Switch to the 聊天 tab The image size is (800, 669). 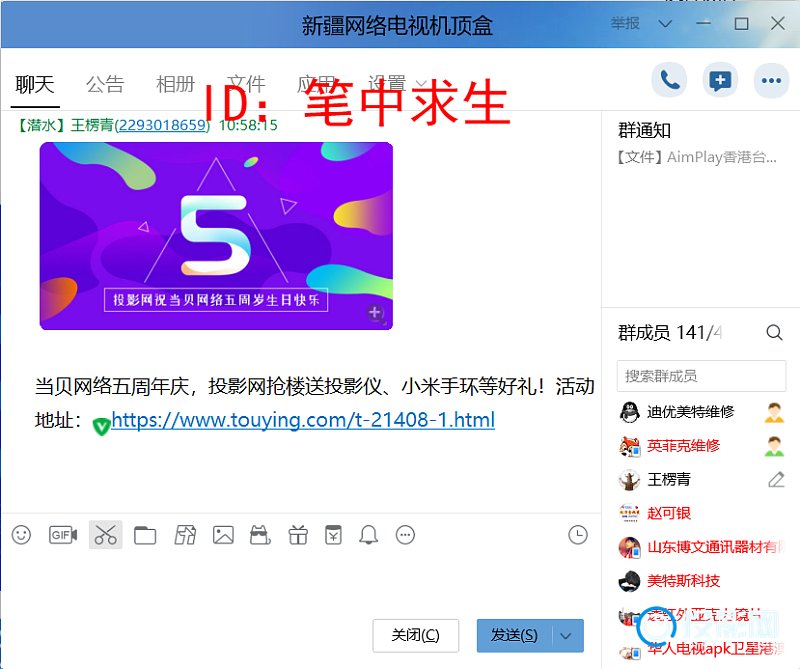pyautogui.click(x=35, y=85)
